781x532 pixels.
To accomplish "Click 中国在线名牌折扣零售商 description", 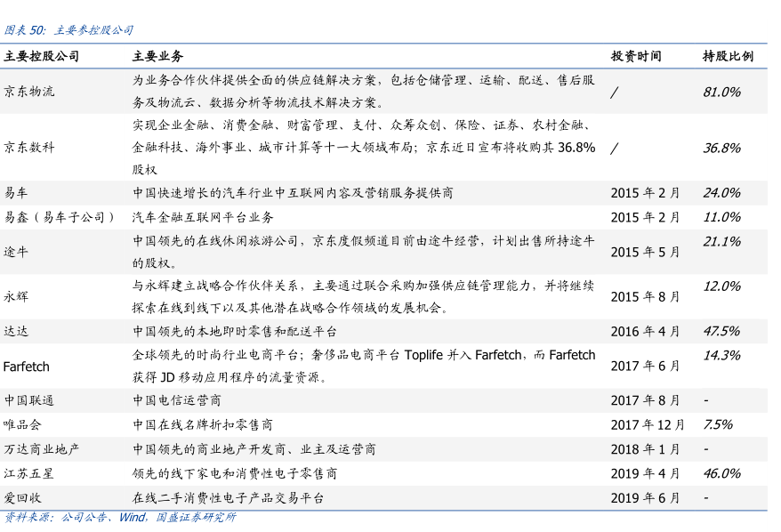I will pos(203,425).
